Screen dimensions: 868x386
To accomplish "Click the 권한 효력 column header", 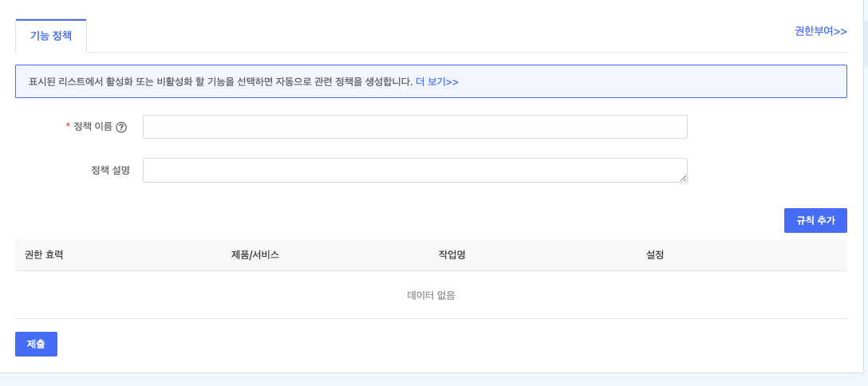I will pyautogui.click(x=44, y=255).
